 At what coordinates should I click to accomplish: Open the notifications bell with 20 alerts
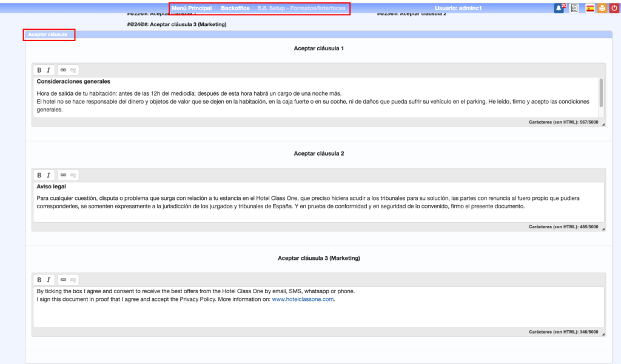[x=559, y=8]
